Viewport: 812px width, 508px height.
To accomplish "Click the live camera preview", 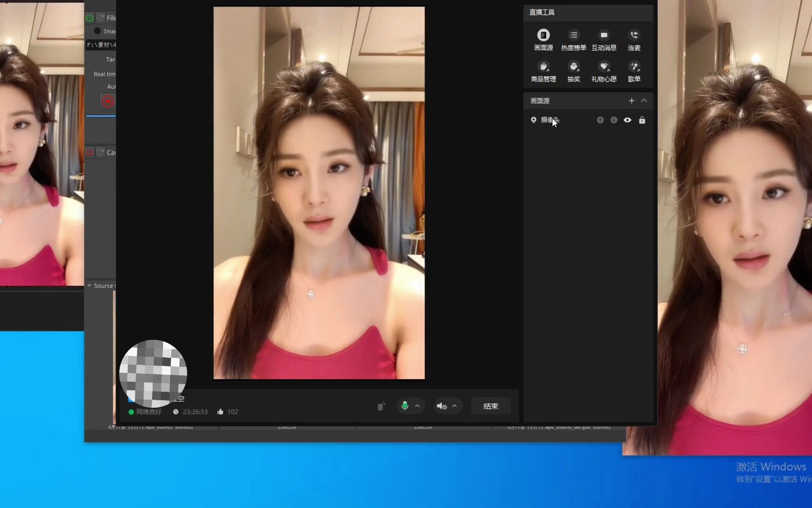I will click(319, 193).
